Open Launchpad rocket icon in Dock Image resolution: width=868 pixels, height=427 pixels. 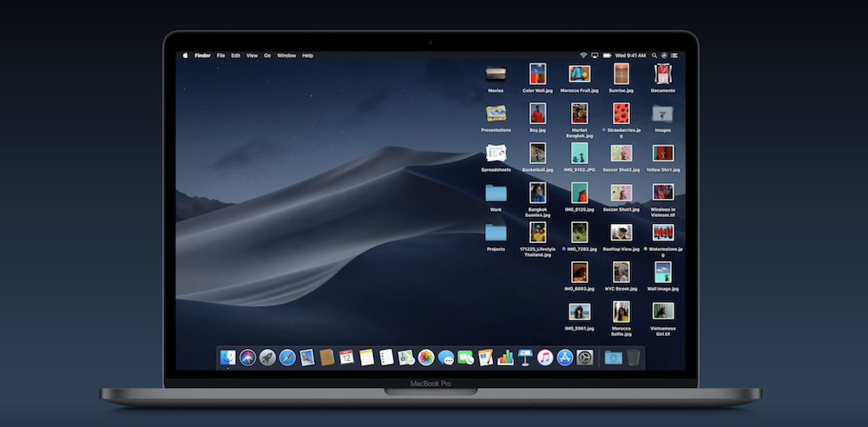tap(267, 358)
